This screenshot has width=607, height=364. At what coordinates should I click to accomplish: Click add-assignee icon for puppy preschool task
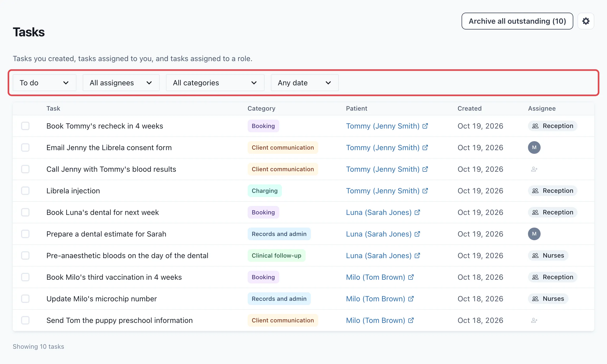[x=534, y=320]
